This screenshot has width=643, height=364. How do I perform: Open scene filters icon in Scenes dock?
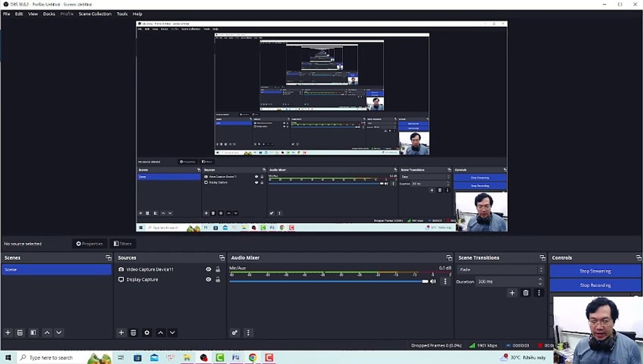pos(33,333)
